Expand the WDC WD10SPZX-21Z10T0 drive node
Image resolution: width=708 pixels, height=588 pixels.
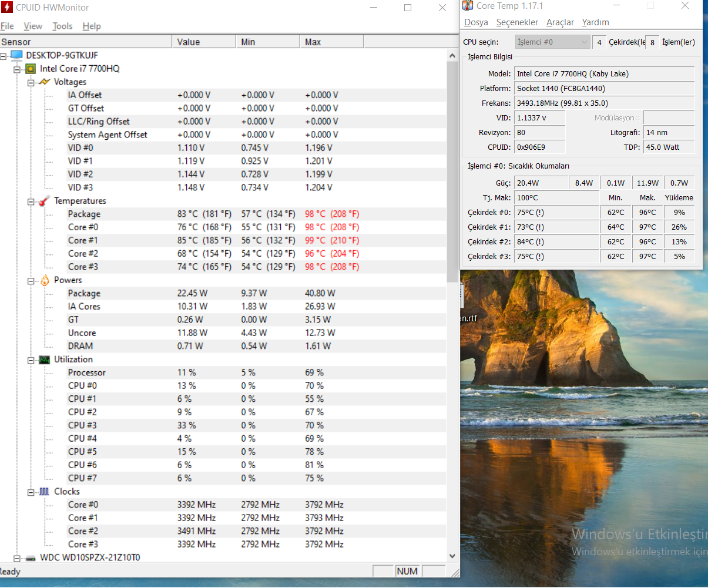(x=17, y=558)
